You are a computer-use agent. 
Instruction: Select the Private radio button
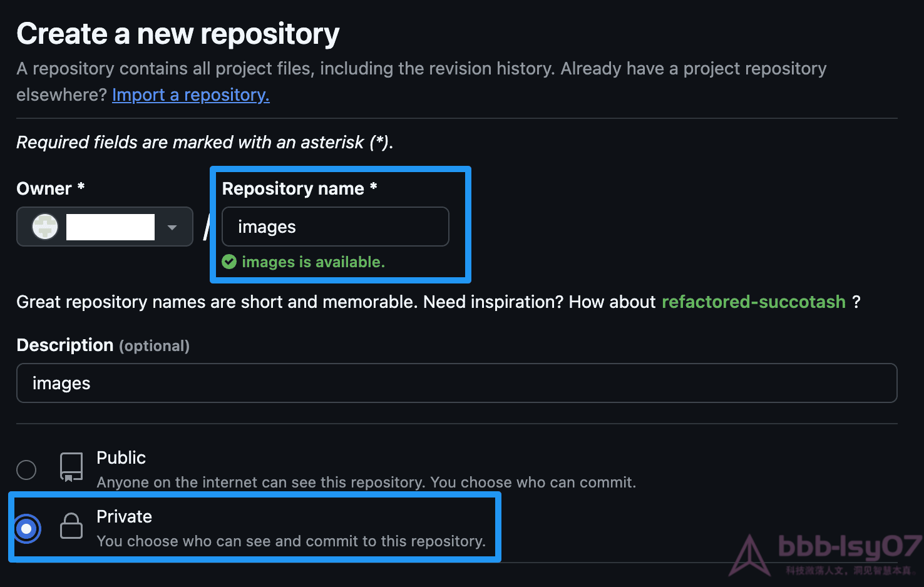[x=26, y=529]
